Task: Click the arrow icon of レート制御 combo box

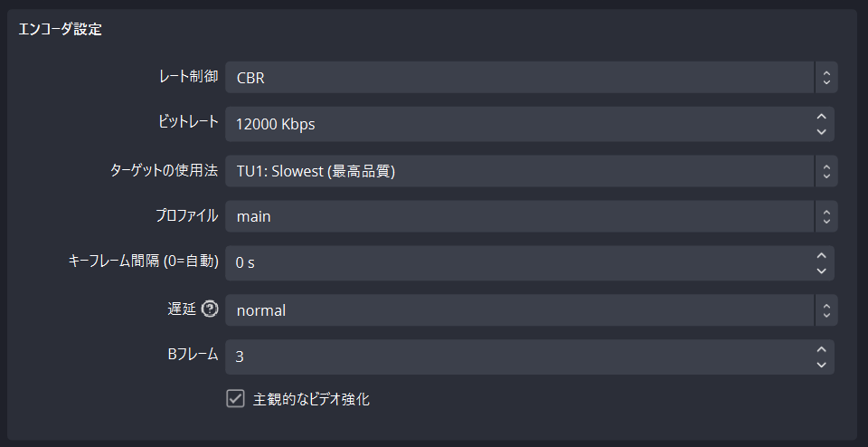Action: pyautogui.click(x=826, y=78)
